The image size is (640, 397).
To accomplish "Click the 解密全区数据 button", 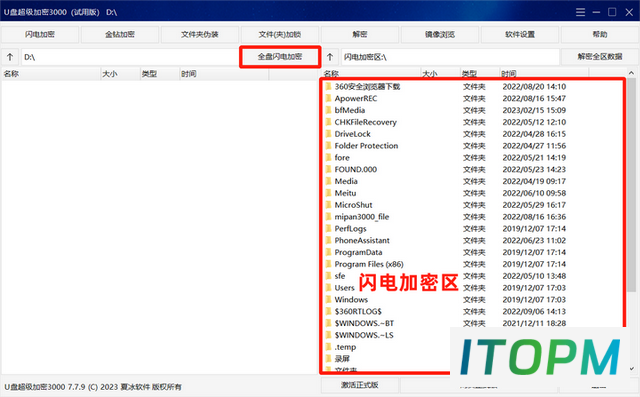I will [x=600, y=57].
